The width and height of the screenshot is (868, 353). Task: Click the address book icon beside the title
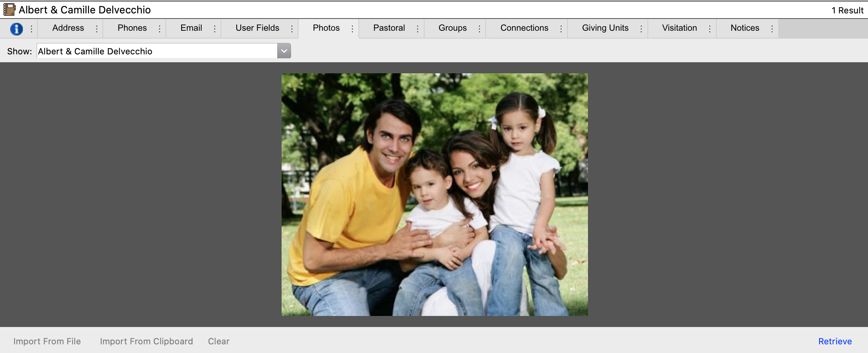9,9
